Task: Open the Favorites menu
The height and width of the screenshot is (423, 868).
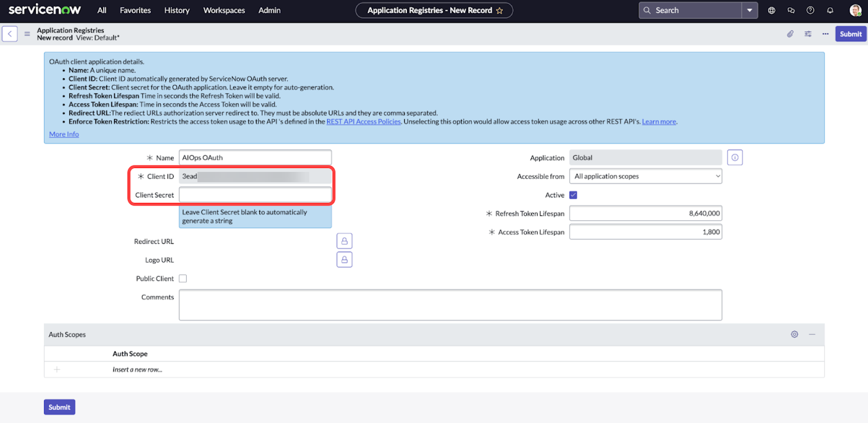Action: [135, 10]
